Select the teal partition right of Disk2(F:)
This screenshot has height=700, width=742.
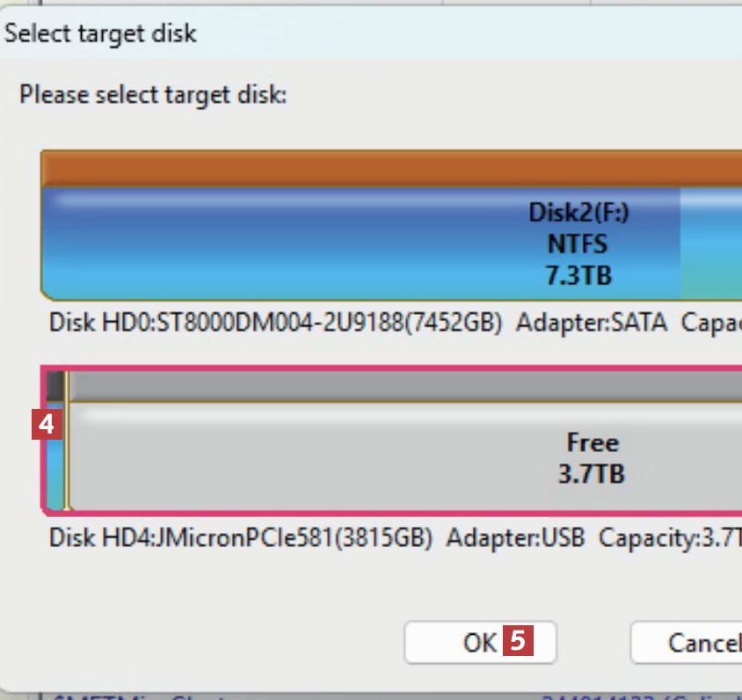[x=711, y=242]
